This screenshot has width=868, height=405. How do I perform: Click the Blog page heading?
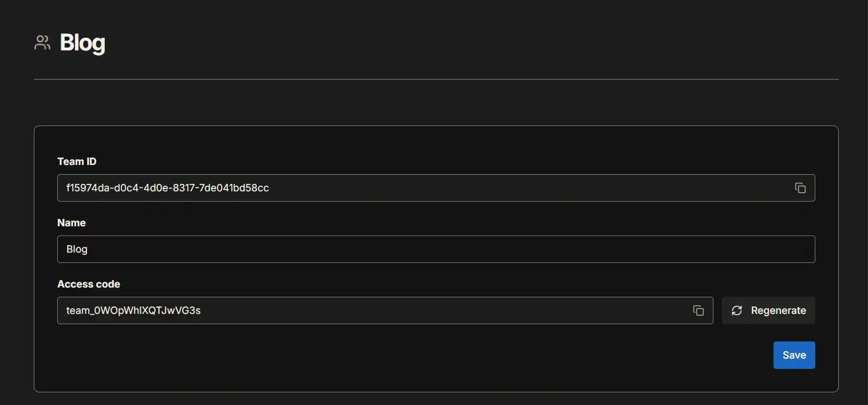coord(82,43)
